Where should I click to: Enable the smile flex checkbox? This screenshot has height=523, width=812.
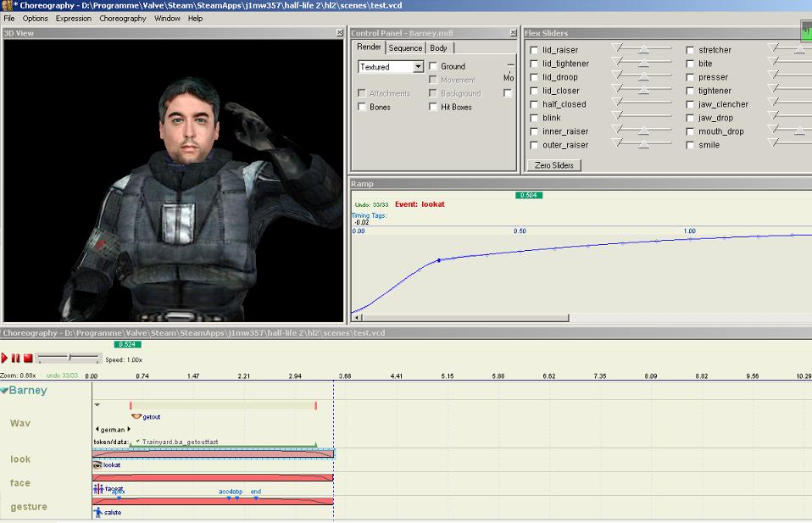point(690,145)
